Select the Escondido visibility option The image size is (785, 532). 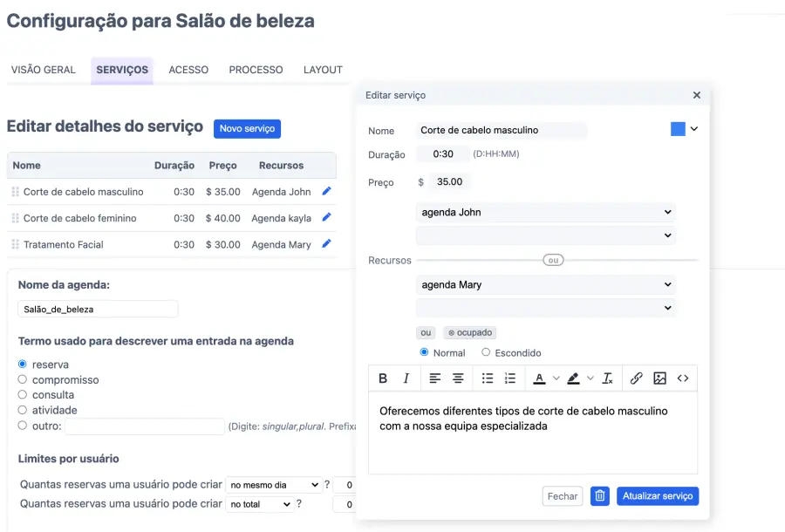(x=485, y=352)
